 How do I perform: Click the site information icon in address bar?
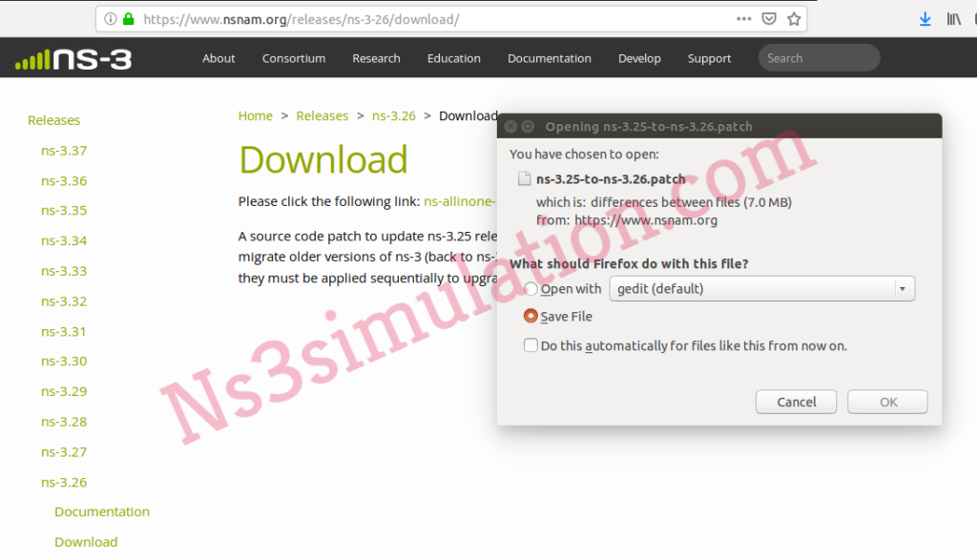[x=111, y=19]
